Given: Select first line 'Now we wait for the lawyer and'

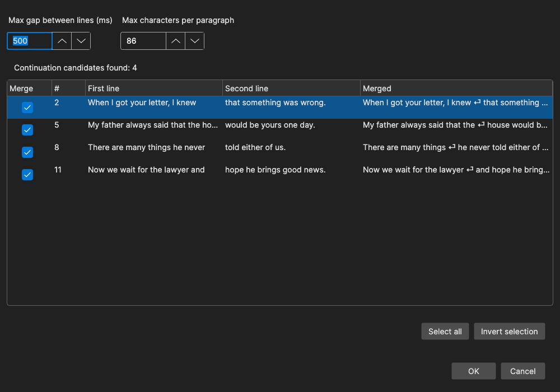Looking at the screenshot, I should click(x=146, y=170).
